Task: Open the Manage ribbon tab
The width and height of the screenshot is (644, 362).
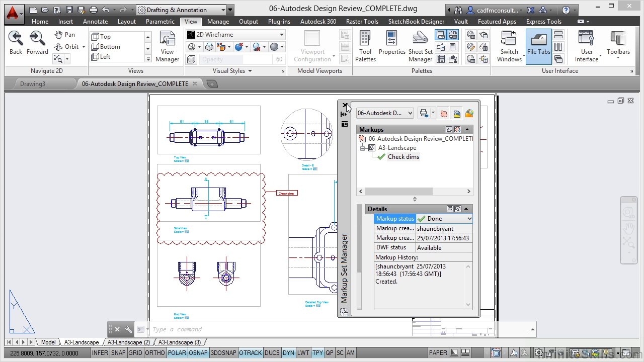Action: [x=218, y=22]
